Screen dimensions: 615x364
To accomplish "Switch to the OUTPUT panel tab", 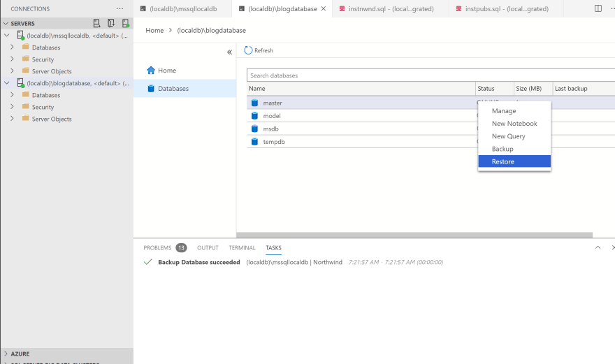I will pos(208,248).
